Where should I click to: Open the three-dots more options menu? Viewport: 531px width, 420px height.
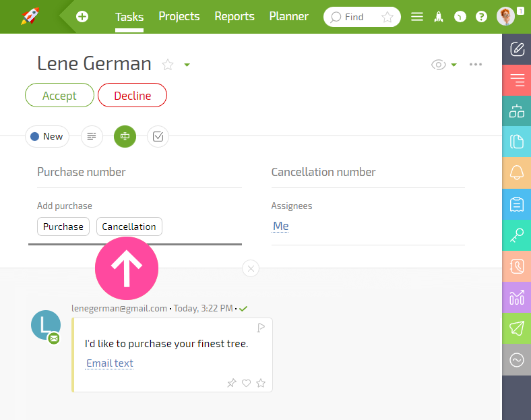click(x=476, y=64)
